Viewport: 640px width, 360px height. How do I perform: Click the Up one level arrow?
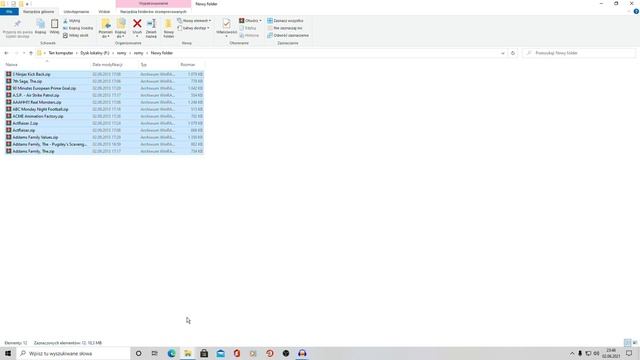(31, 53)
